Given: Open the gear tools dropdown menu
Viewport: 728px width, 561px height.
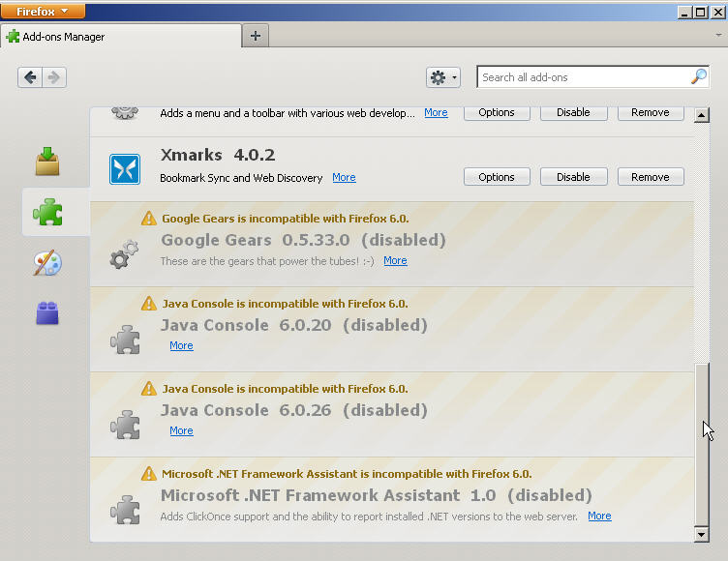Looking at the screenshot, I should (x=442, y=77).
